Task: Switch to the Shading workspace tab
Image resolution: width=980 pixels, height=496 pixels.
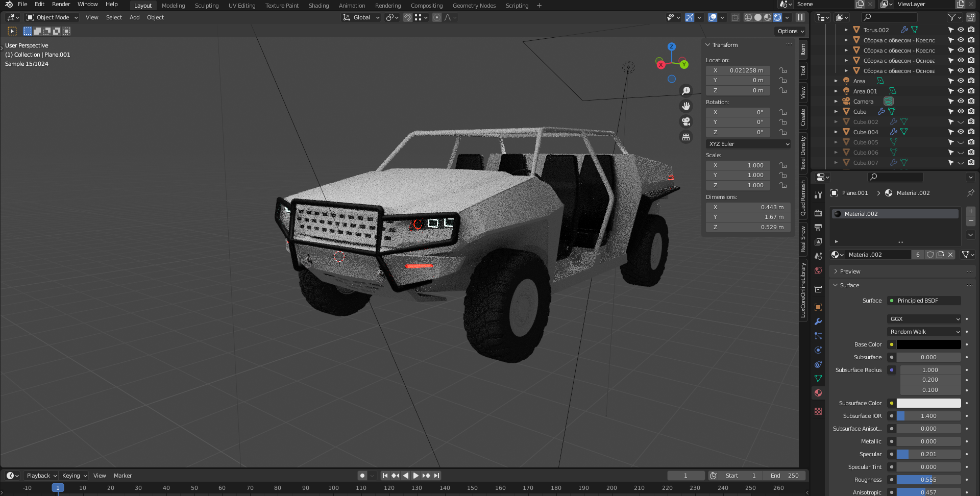Action: 318,6
